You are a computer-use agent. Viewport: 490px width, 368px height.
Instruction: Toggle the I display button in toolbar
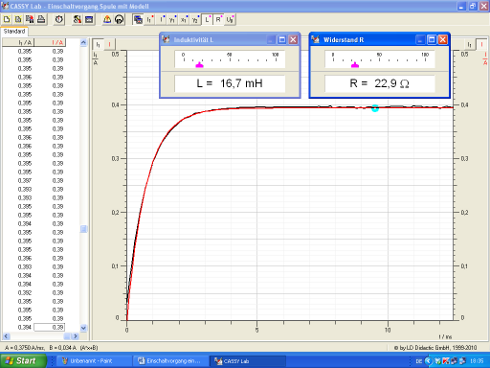[x=162, y=20]
